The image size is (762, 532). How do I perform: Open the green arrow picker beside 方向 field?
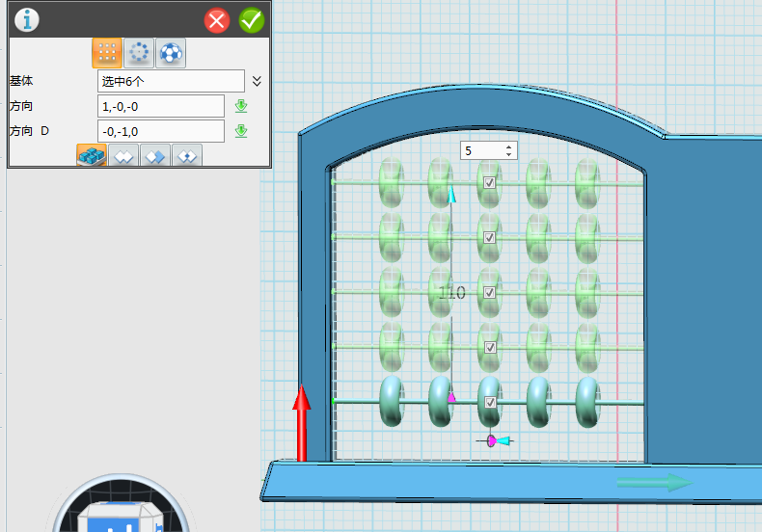pyautogui.click(x=241, y=106)
